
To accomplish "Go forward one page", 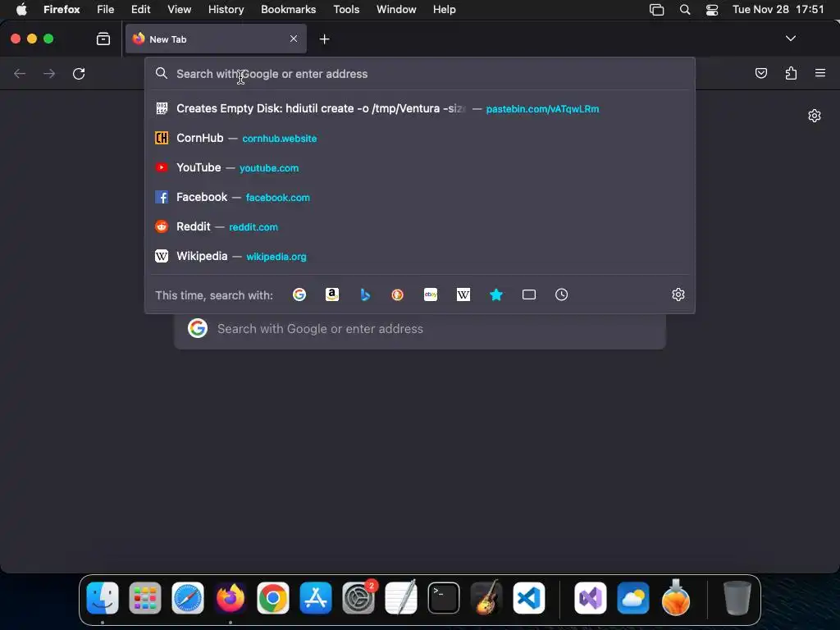I will pyautogui.click(x=49, y=73).
